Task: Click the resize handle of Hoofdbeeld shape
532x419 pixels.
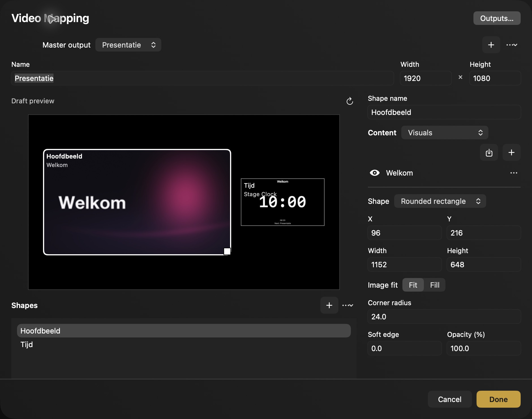Action: [227, 251]
